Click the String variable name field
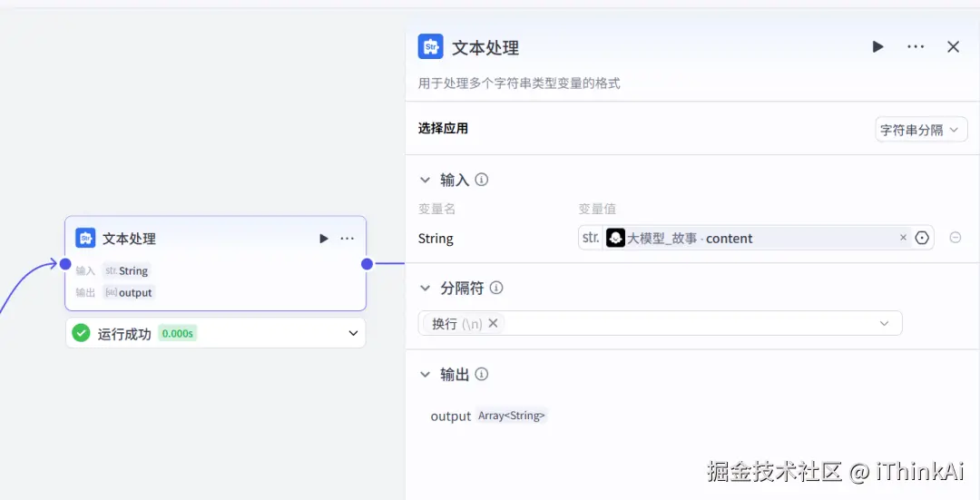Image resolution: width=980 pixels, height=500 pixels. point(436,238)
